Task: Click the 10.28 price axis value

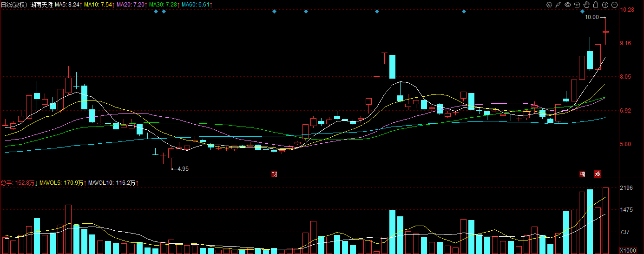Action: [x=627, y=10]
